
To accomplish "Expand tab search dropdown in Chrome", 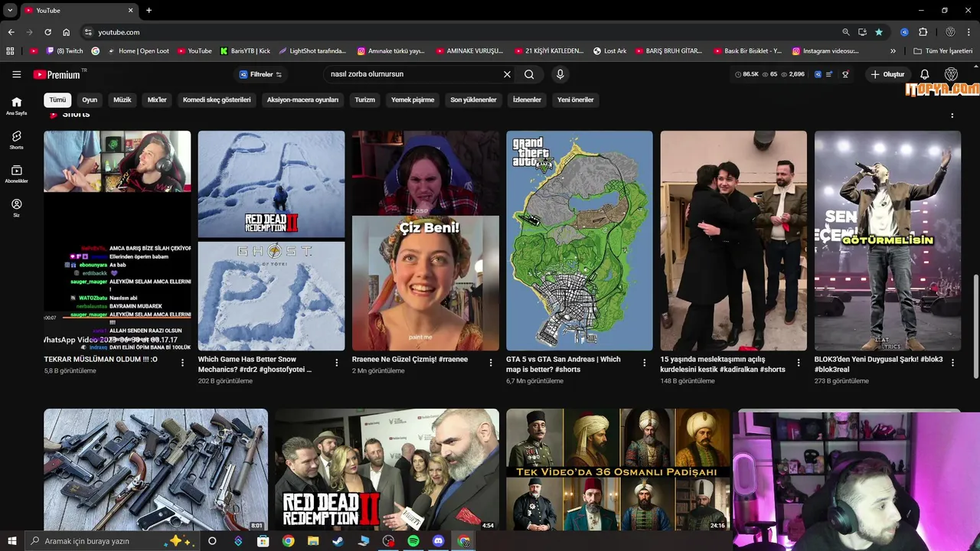I will point(10,10).
